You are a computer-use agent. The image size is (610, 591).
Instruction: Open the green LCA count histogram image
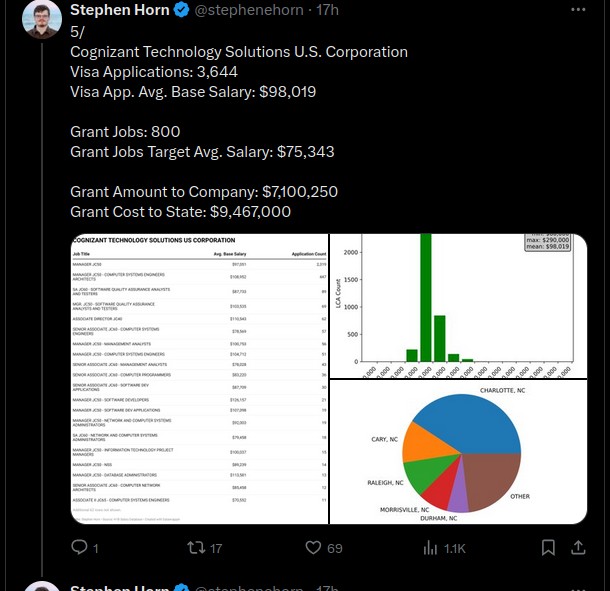tap(458, 306)
